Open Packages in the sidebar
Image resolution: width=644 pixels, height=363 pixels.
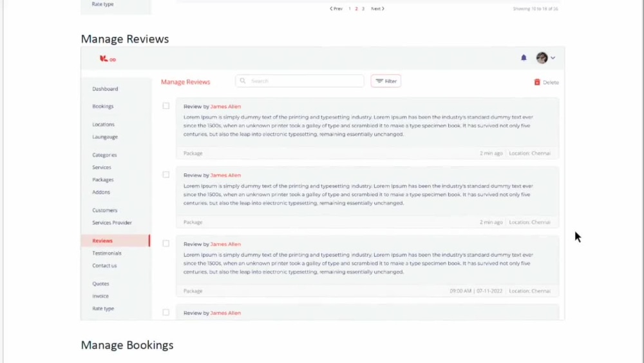pyautogui.click(x=103, y=180)
